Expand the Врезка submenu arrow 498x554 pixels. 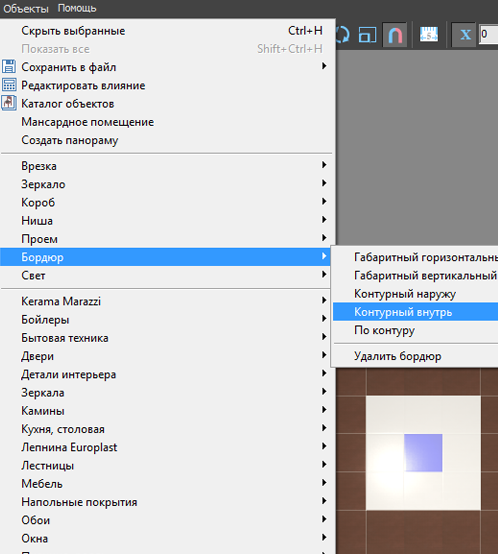[324, 165]
